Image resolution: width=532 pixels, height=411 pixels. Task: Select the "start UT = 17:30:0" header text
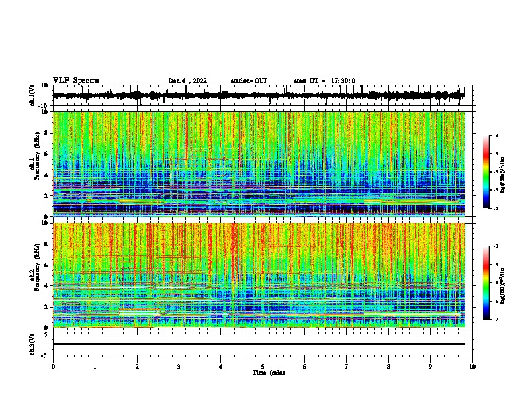pos(324,81)
